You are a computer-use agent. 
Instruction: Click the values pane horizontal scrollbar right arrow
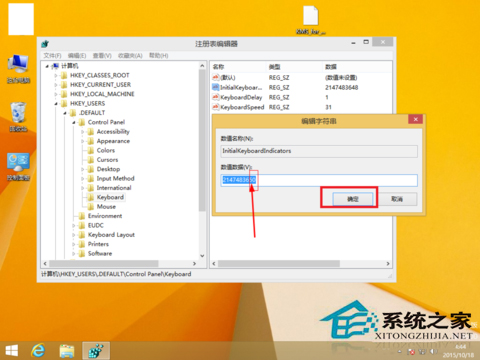coord(388,263)
